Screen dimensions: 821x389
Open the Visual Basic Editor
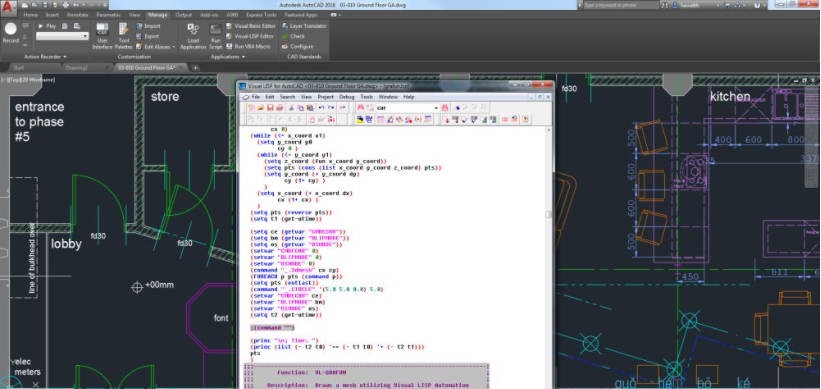tap(251, 26)
